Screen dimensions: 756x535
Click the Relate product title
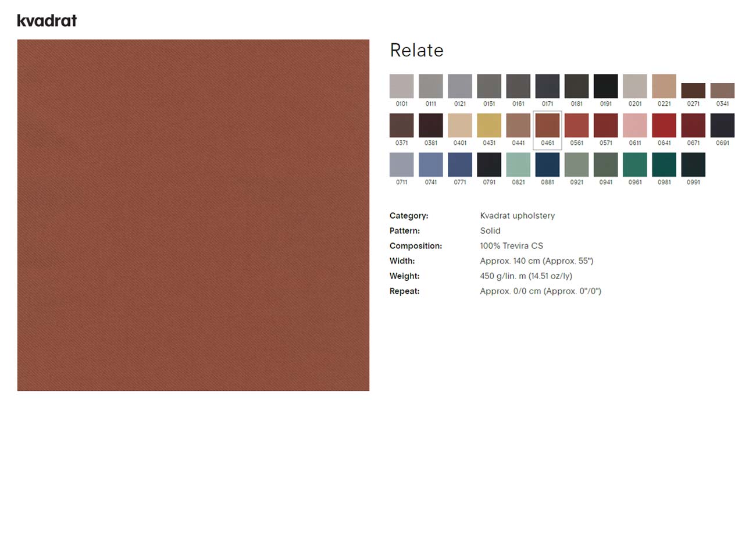click(x=416, y=51)
